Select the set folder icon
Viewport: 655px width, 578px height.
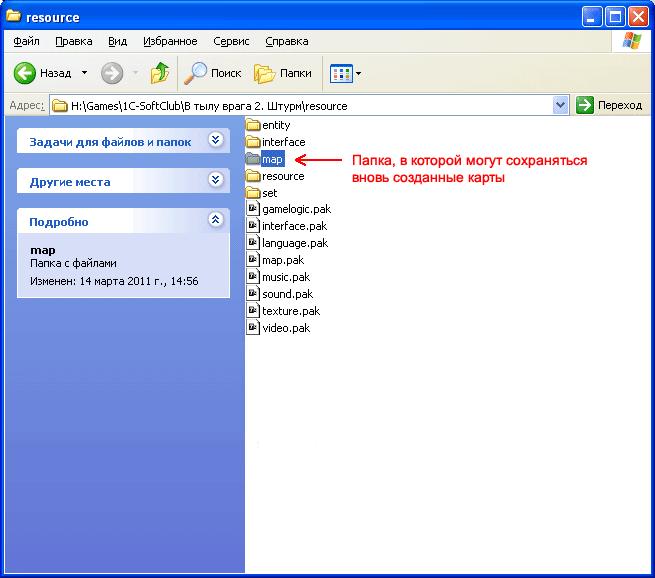click(x=253, y=193)
